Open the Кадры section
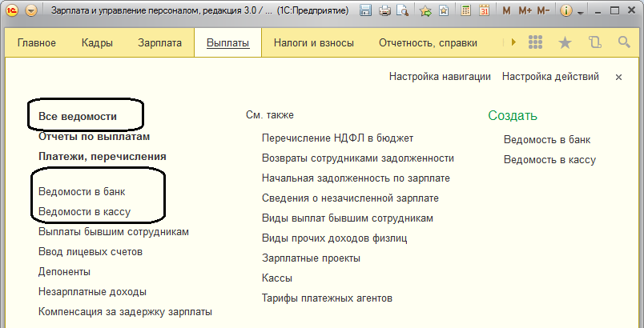This screenshot has width=644, height=328. (x=97, y=42)
